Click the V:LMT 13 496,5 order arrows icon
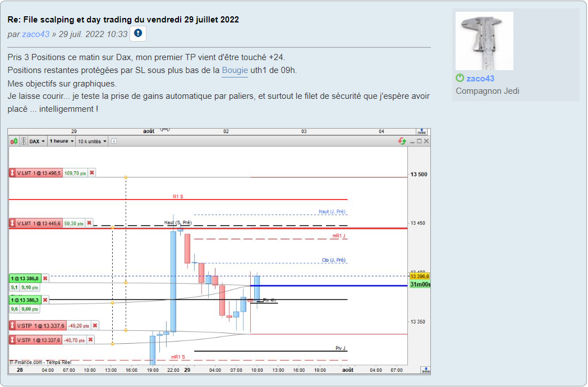Viewport: 588px width, 387px height. click(12, 172)
